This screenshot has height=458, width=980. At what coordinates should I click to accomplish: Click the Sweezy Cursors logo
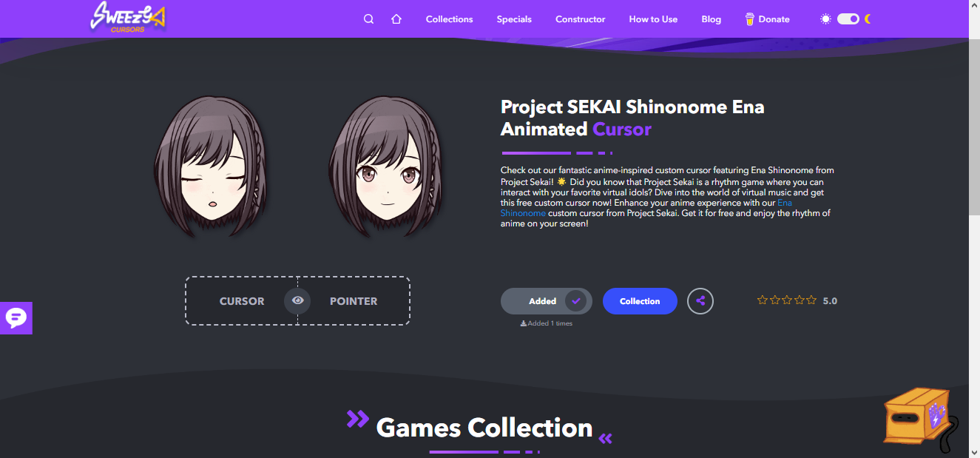[128, 18]
